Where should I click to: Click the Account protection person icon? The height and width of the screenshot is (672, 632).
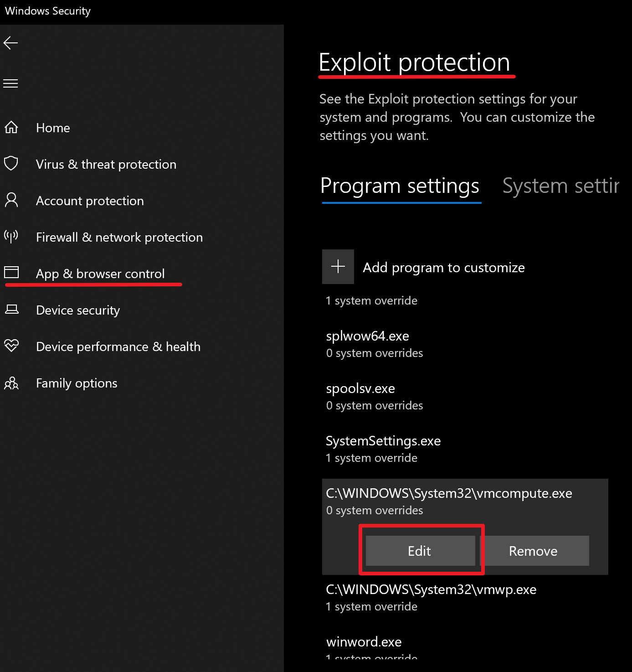click(x=11, y=200)
